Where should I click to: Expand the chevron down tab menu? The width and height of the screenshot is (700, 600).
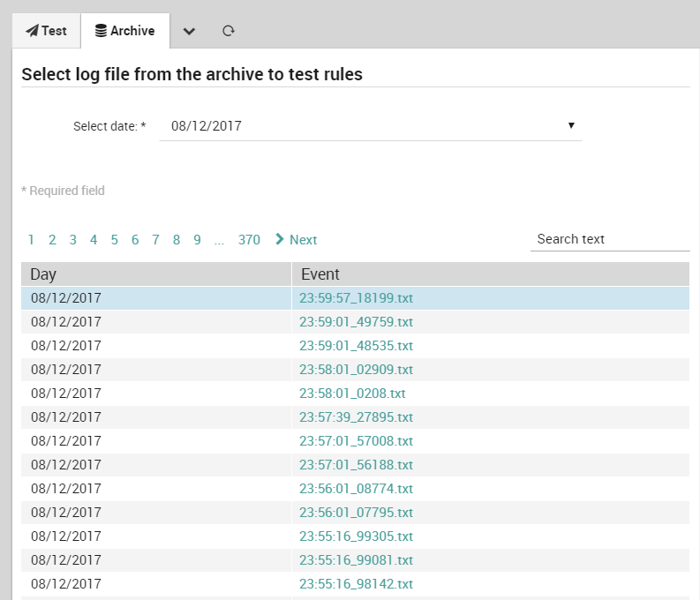click(189, 31)
